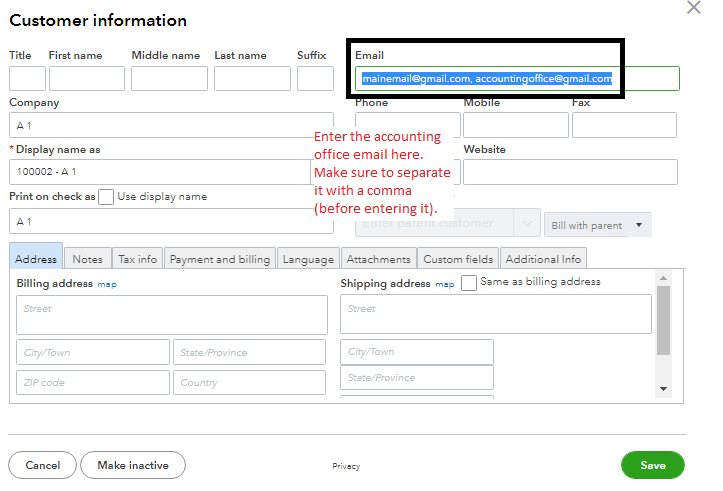Open the Privacy link
Image resolution: width=723 pixels, height=491 pixels.
click(346, 466)
